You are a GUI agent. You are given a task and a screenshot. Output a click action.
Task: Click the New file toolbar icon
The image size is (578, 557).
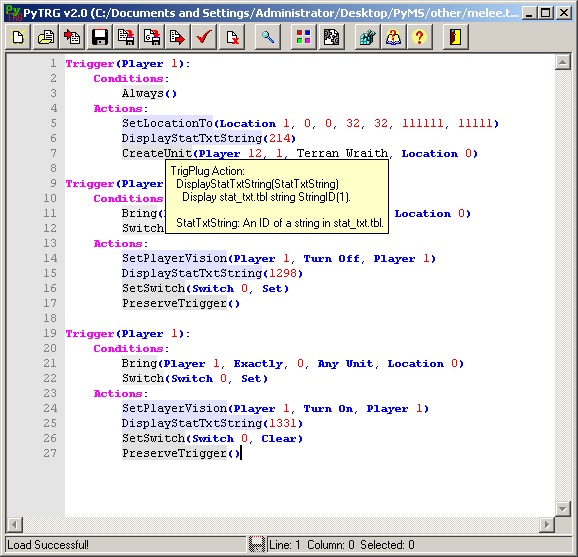pyautogui.click(x=18, y=37)
